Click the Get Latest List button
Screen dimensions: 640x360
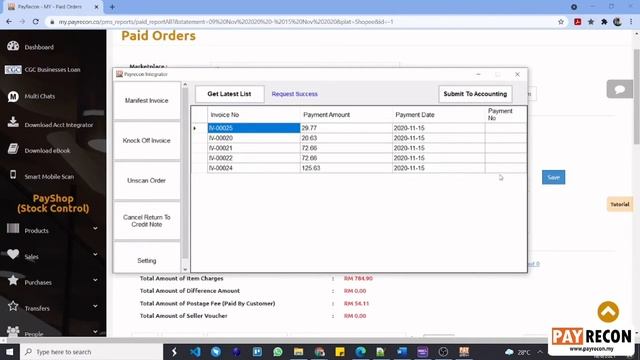pos(229,94)
